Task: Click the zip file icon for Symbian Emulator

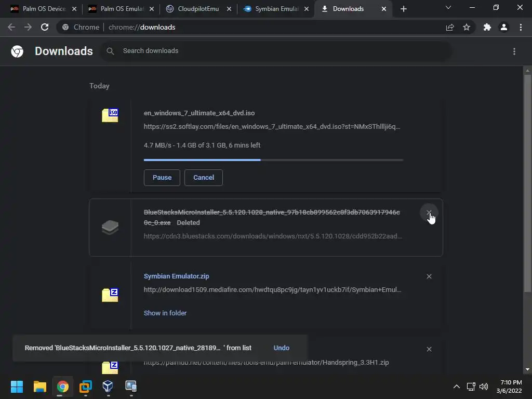Action: pyautogui.click(x=110, y=295)
